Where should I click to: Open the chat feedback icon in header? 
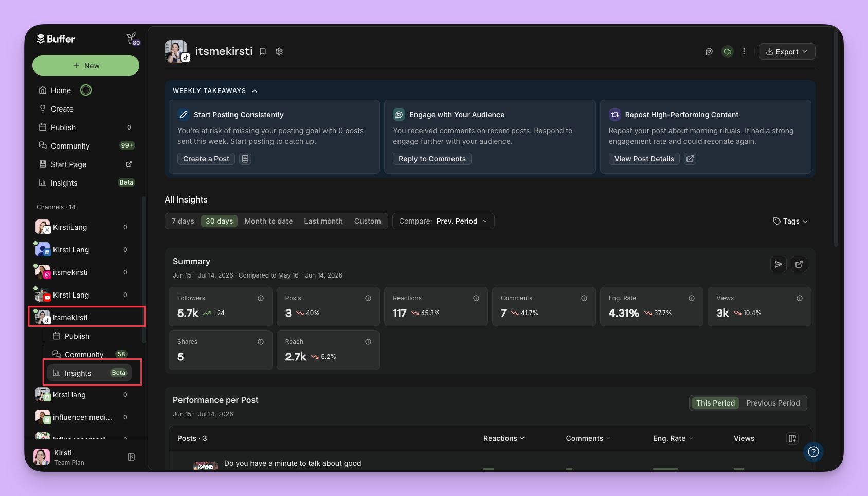click(709, 51)
